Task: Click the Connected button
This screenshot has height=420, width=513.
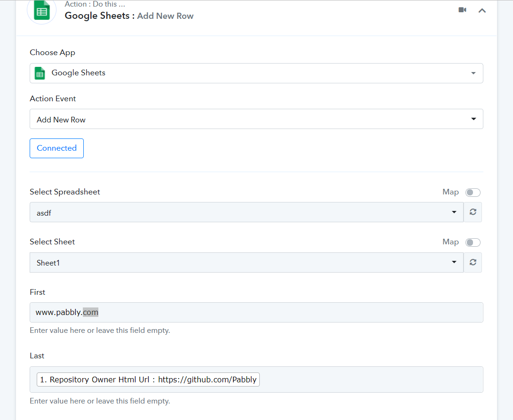Action: [56, 148]
